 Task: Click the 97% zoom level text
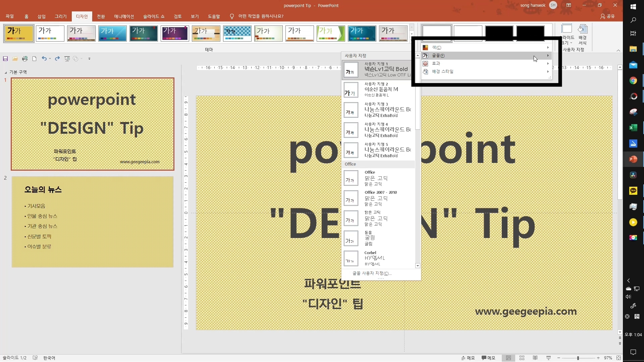608,358
